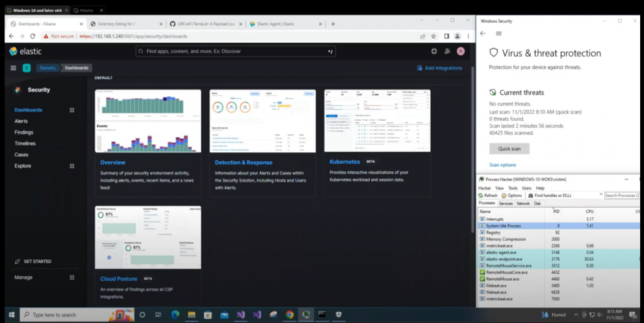Focus Search Processes field in Process Hacker
The height and width of the screenshot is (323, 644).
(622, 196)
